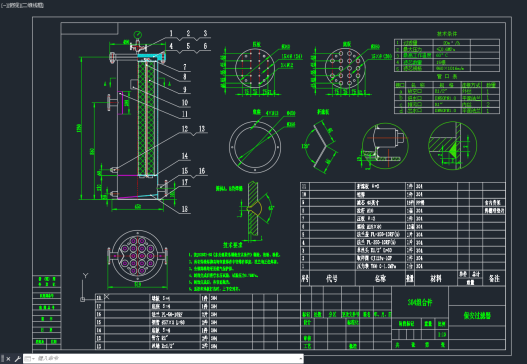The height and width of the screenshot is (364, 527).
Task: Select the 120° angle dimension
Action: point(306,147)
